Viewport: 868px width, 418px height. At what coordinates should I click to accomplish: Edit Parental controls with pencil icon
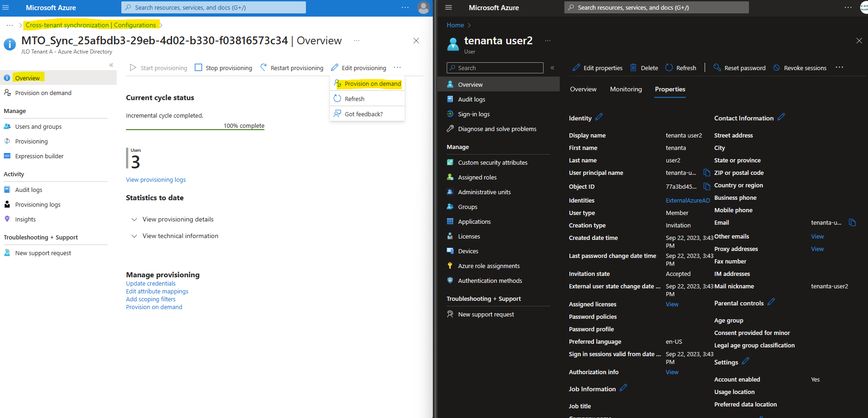pyautogui.click(x=771, y=302)
